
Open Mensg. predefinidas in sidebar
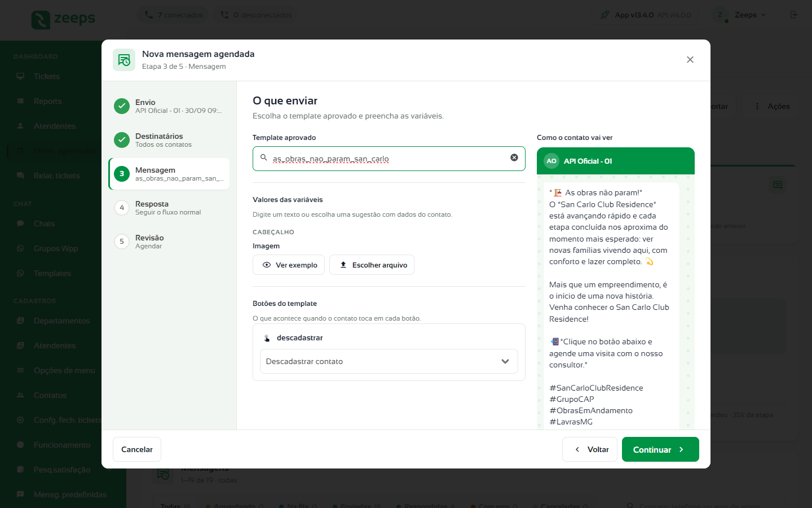pyautogui.click(x=70, y=494)
